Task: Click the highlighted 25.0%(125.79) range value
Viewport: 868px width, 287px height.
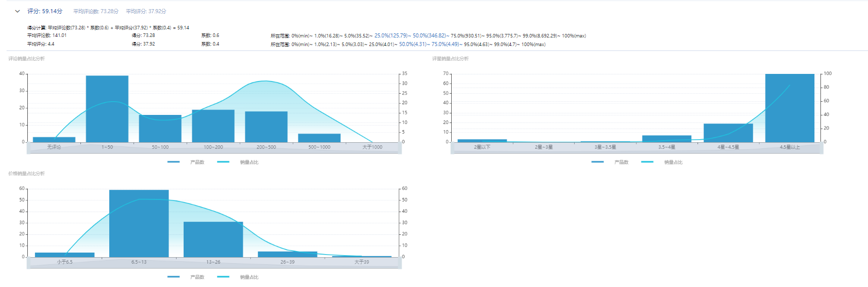Action: coord(390,36)
